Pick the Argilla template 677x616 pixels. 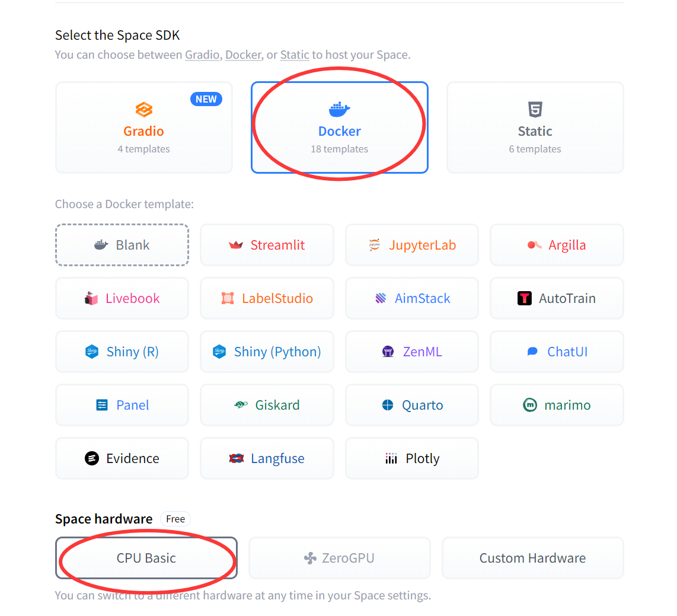coord(557,245)
